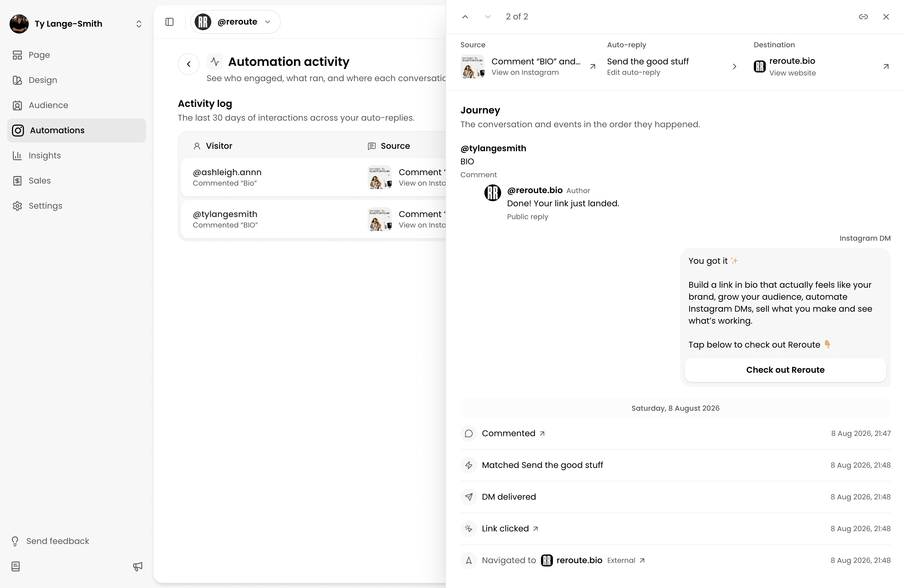Click DM delivered event row
Viewport: 905px width, 588px height.
675,497
